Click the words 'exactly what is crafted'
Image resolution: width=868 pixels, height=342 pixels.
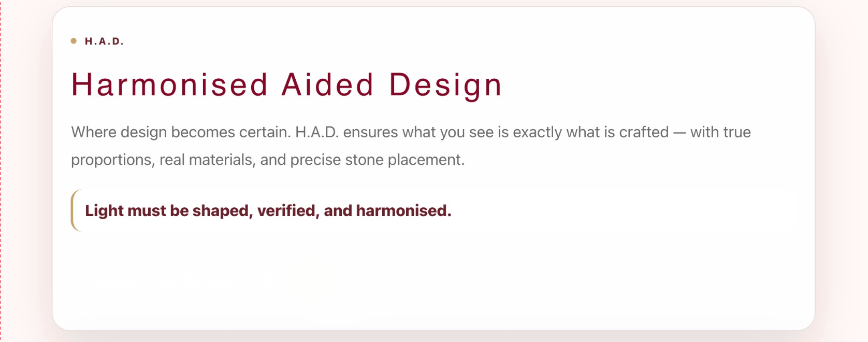coord(590,132)
